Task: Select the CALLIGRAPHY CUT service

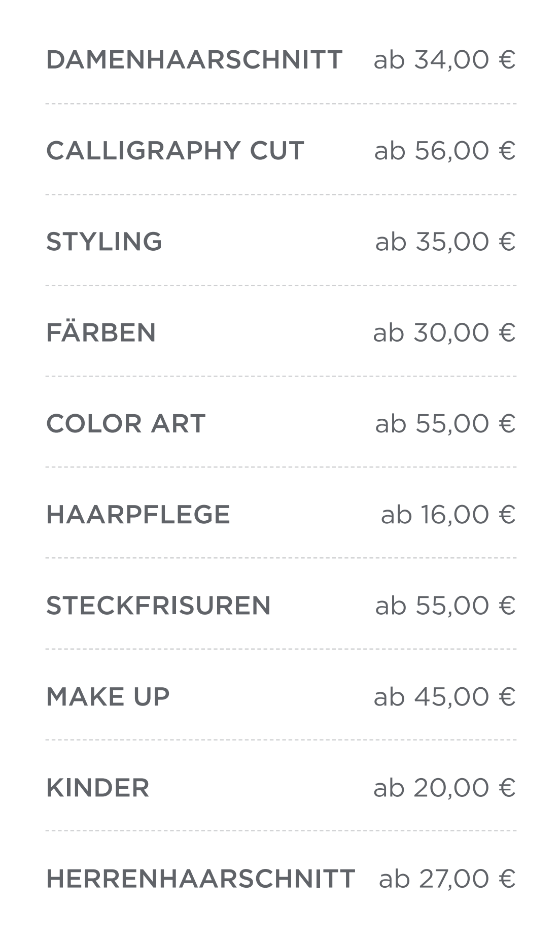Action: tap(175, 151)
